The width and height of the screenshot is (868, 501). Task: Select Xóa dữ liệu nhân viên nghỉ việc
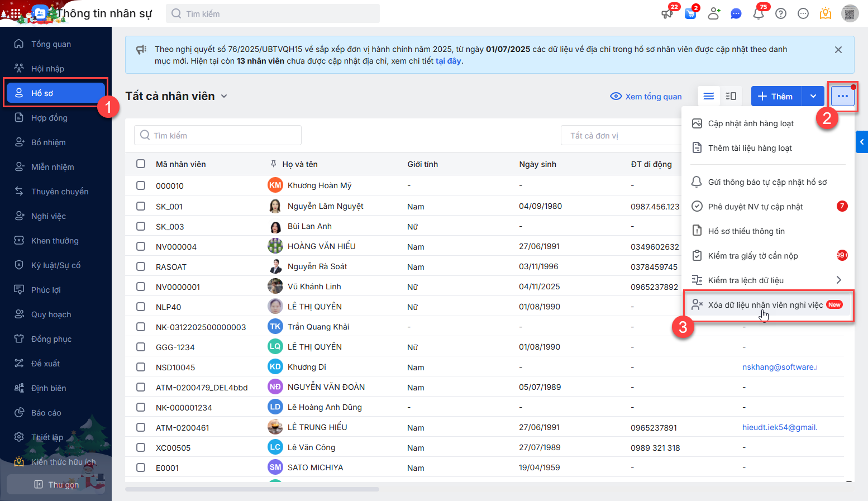pos(765,305)
